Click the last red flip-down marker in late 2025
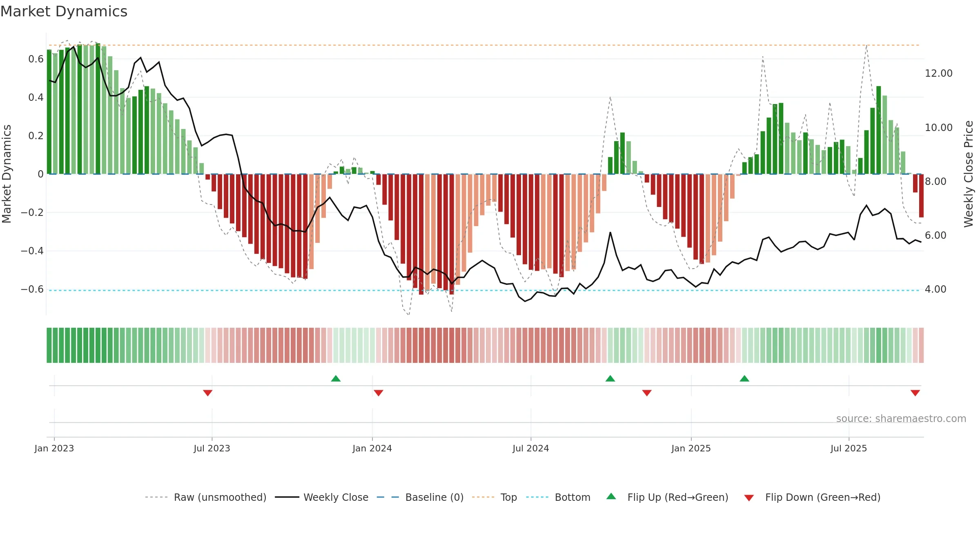 point(915,393)
